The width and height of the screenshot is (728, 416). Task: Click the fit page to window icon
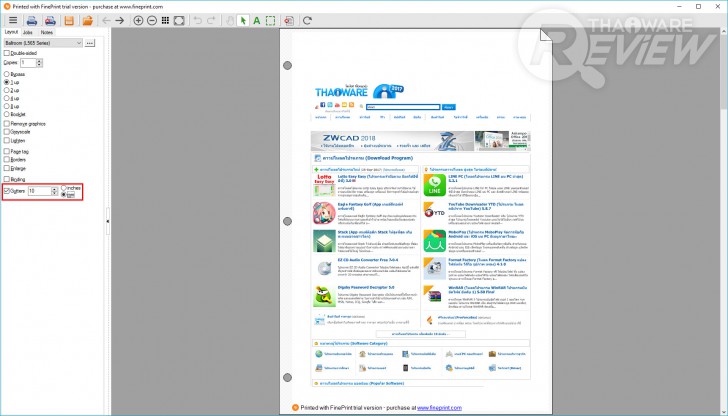tap(179, 20)
